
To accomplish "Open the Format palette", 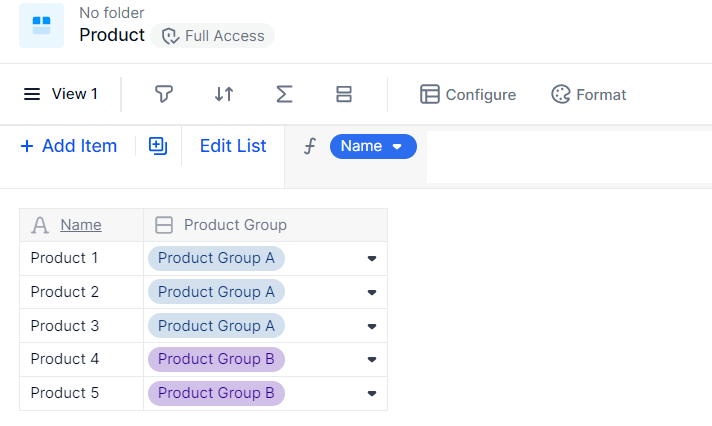I will [588, 95].
